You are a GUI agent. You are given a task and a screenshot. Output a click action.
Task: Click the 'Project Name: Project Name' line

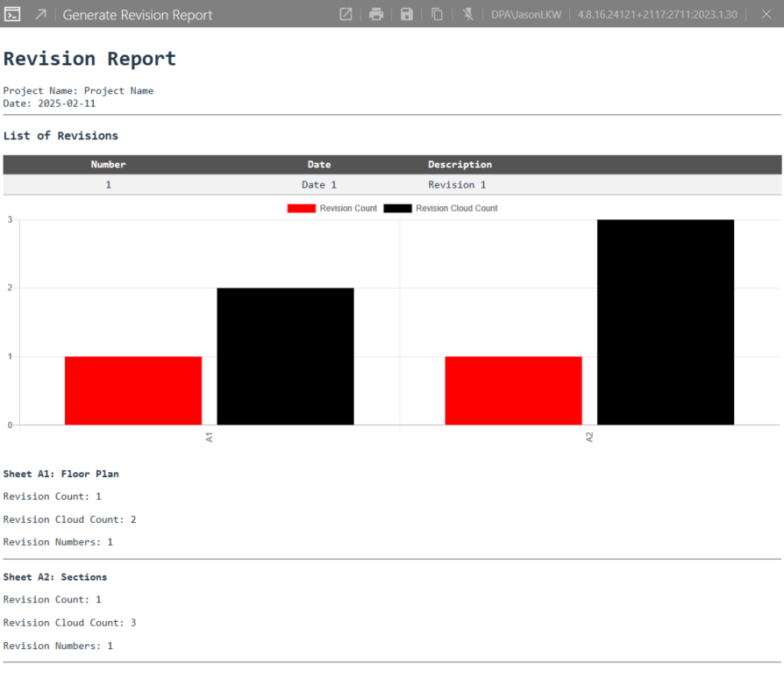[79, 91]
